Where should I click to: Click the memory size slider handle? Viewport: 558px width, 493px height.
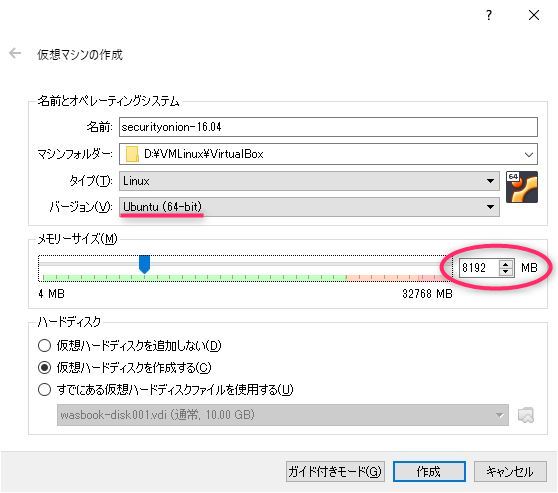click(144, 264)
